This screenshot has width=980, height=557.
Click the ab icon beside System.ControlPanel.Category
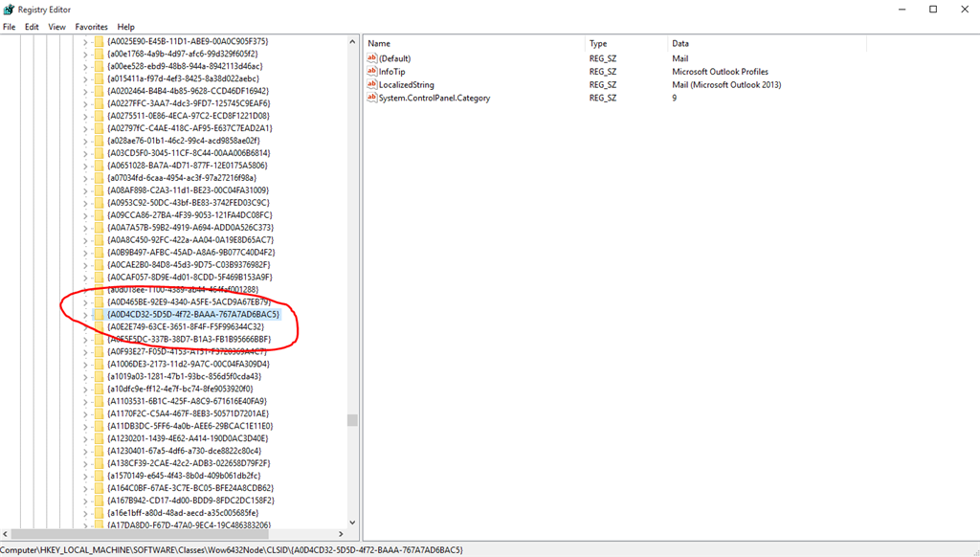[x=371, y=98]
